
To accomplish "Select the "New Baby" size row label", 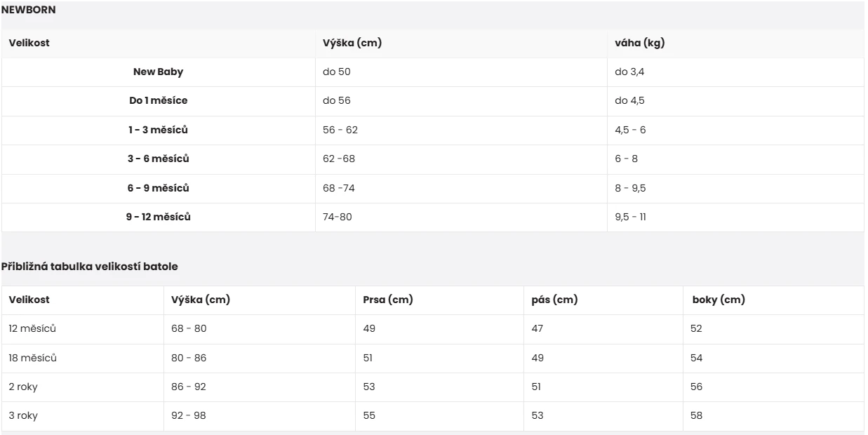I will 158,72.
